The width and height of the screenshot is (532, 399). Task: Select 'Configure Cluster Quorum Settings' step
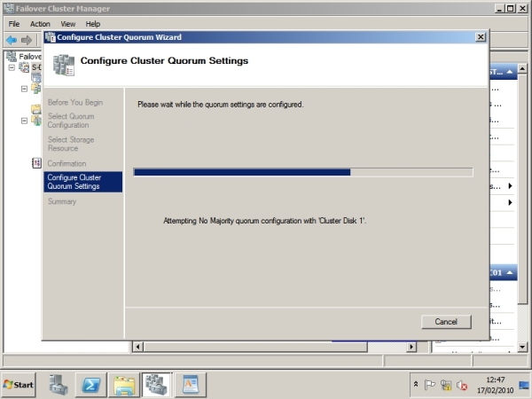[82, 182]
